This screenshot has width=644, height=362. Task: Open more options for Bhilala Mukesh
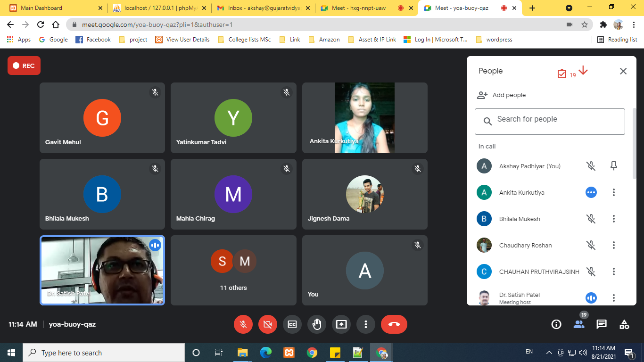[614, 219]
